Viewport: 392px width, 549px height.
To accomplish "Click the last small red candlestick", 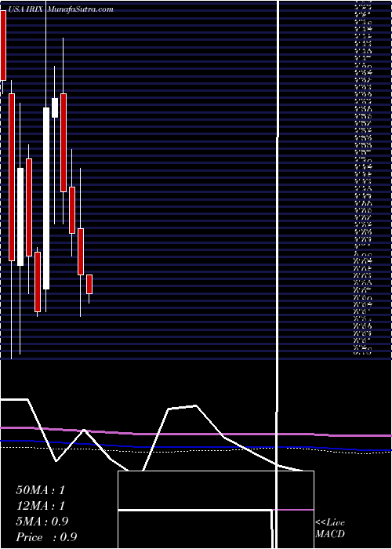I will click(x=89, y=284).
